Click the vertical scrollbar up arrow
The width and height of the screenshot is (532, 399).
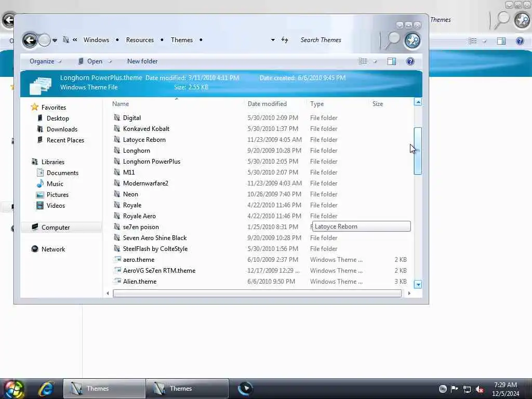pyautogui.click(x=418, y=102)
